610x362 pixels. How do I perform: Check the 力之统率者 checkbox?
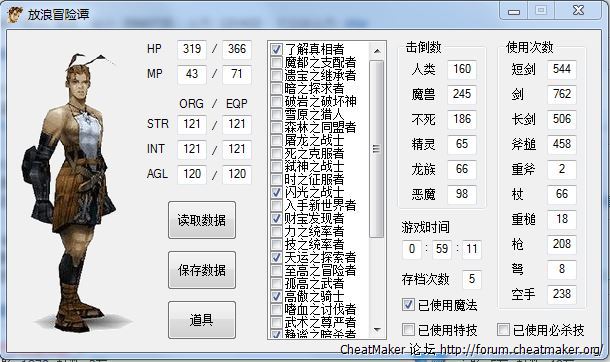tap(276, 231)
